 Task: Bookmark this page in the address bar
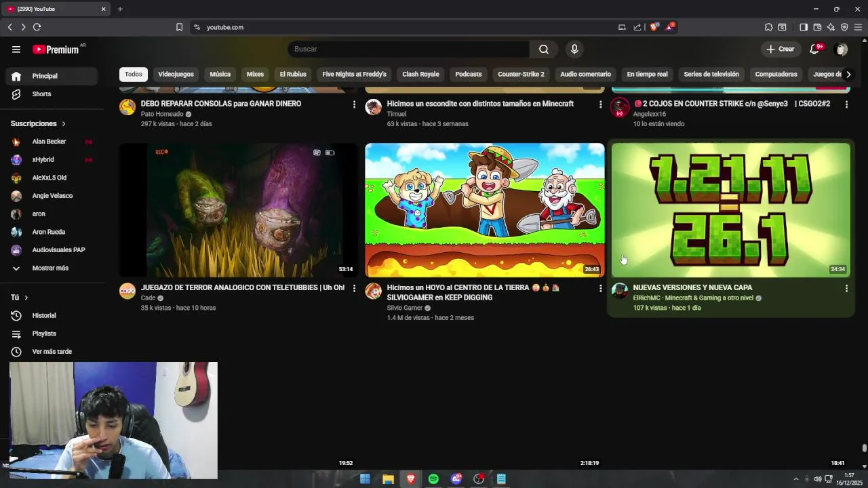pos(179,27)
